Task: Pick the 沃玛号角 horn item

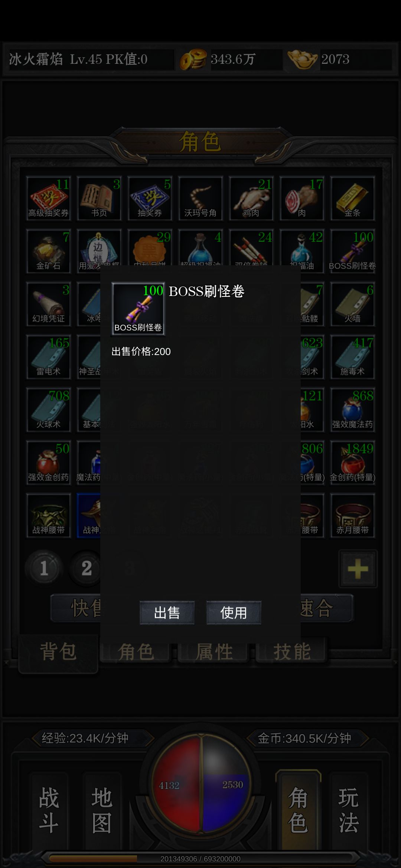Action: [200, 198]
